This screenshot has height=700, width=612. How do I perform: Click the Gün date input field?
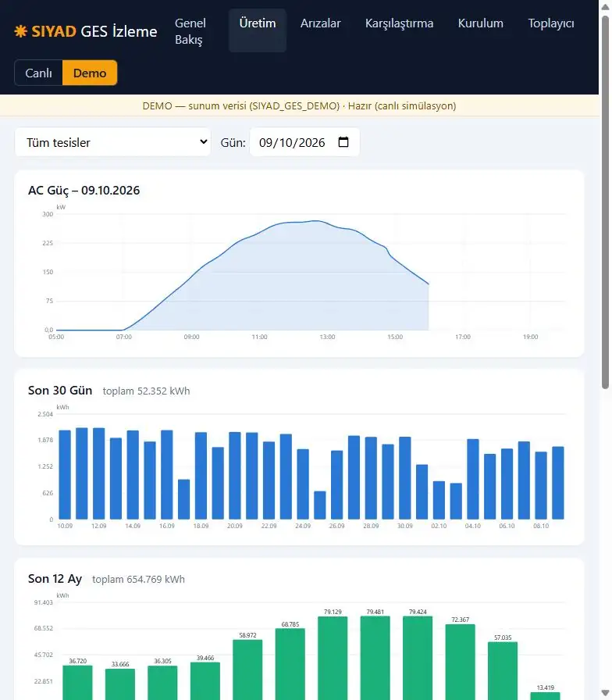click(x=304, y=142)
